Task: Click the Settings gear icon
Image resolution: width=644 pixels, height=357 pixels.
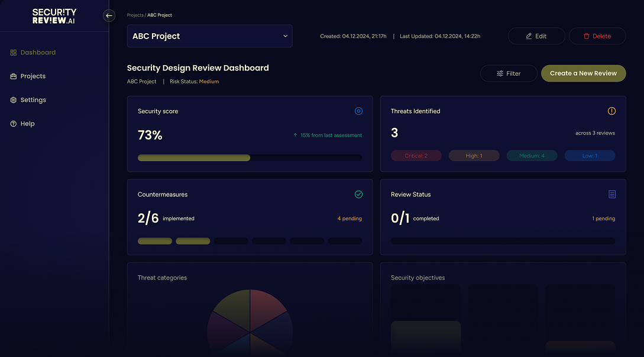Action: tap(14, 100)
